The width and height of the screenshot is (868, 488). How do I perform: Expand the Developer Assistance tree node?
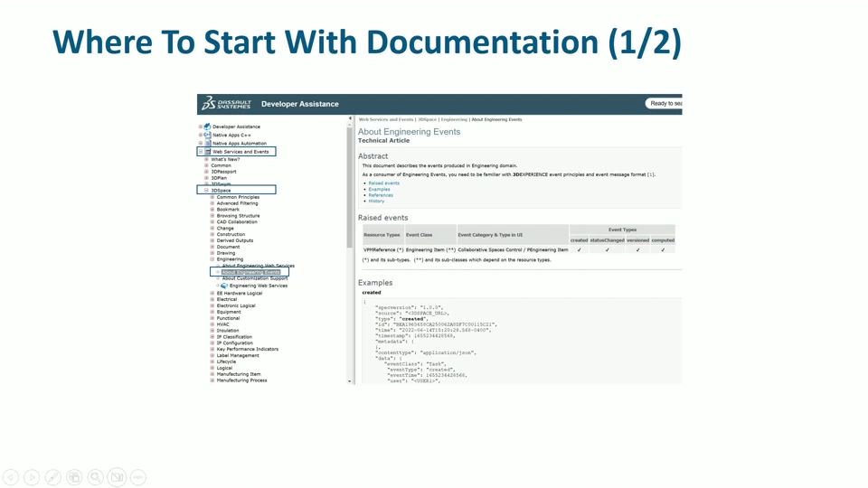tap(201, 127)
